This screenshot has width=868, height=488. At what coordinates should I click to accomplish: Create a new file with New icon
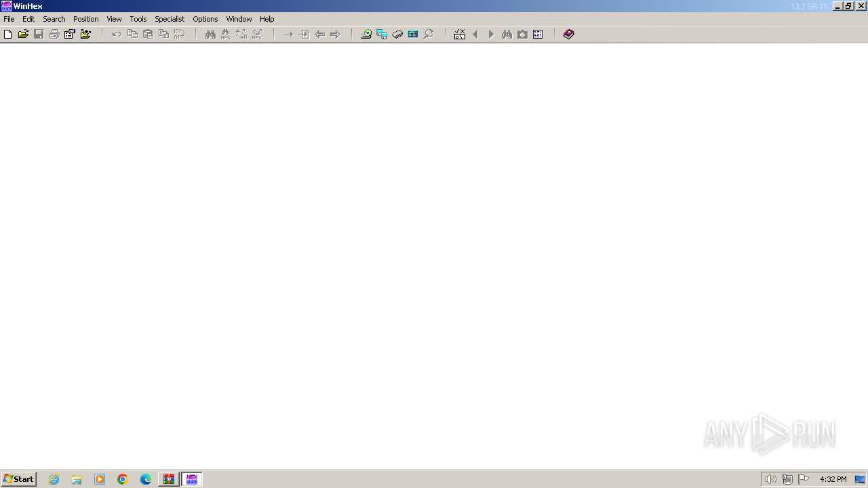pos(8,34)
